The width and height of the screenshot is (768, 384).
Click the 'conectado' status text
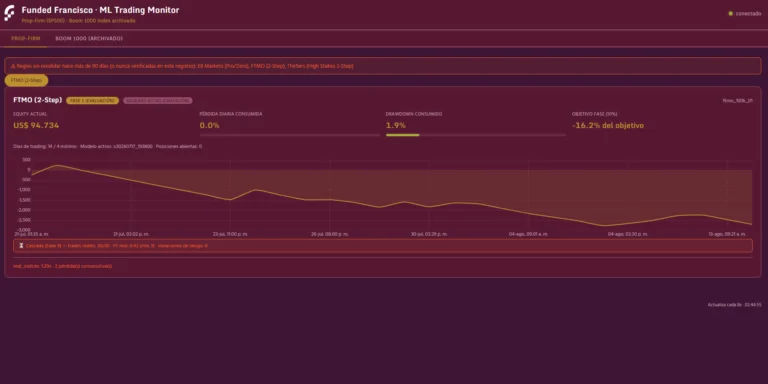coord(748,14)
